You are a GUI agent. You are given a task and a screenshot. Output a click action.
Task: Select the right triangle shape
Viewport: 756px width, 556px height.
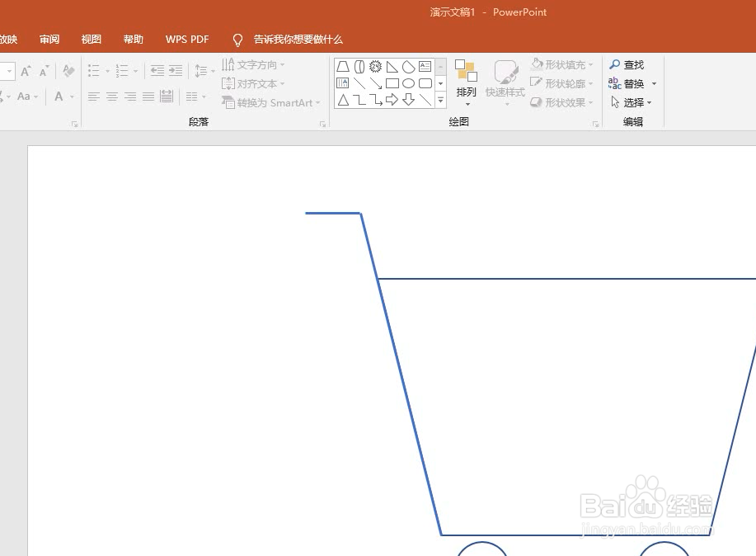click(x=392, y=67)
